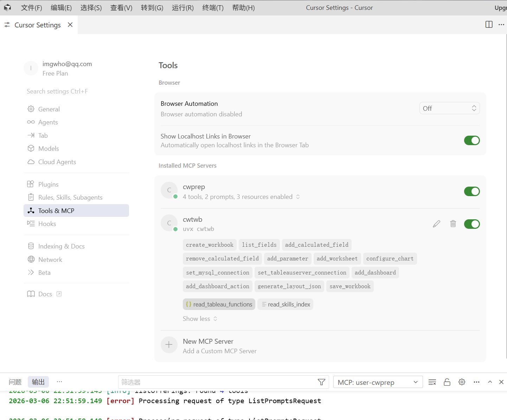The width and height of the screenshot is (507, 420).
Task: Click the Agents infinity icon
Action: pyautogui.click(x=31, y=122)
